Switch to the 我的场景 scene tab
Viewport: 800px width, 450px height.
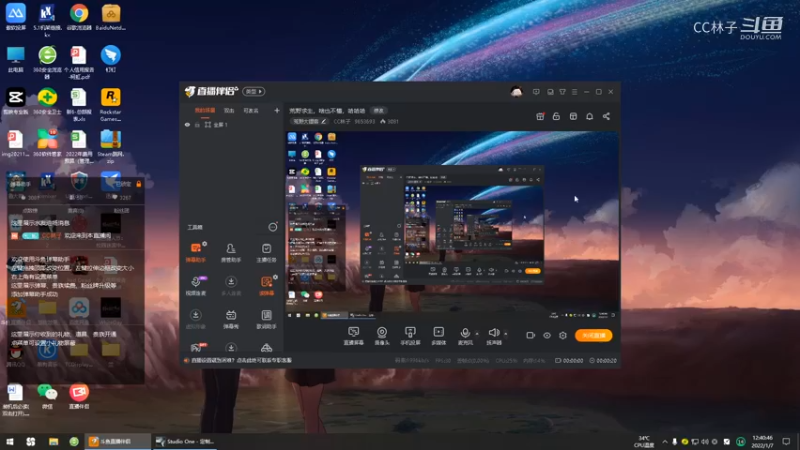pyautogui.click(x=205, y=111)
